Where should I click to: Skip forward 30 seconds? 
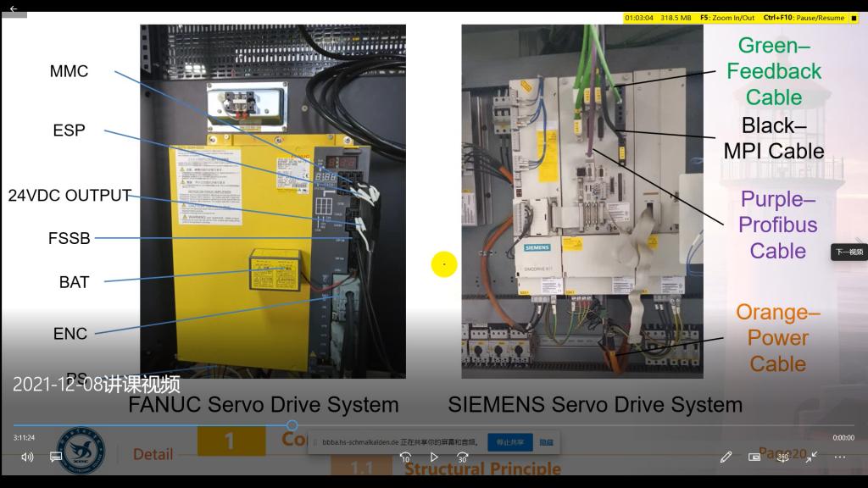pos(463,457)
